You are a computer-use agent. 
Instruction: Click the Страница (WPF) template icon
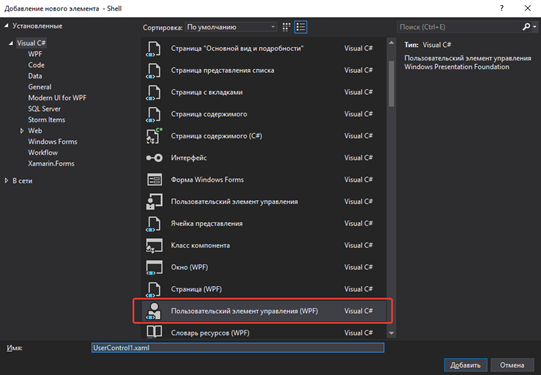tap(154, 289)
